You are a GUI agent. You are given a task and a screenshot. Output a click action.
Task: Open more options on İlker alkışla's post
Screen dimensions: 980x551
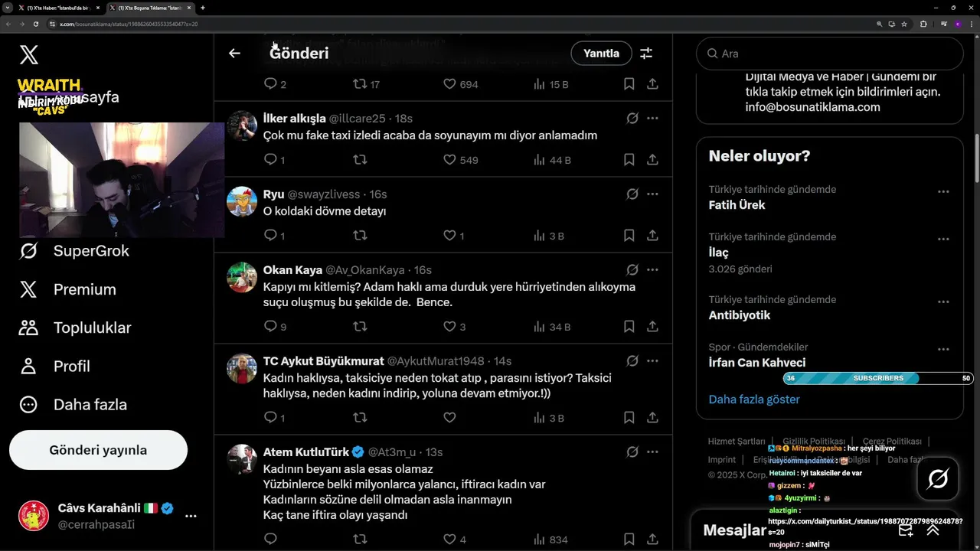(x=652, y=119)
